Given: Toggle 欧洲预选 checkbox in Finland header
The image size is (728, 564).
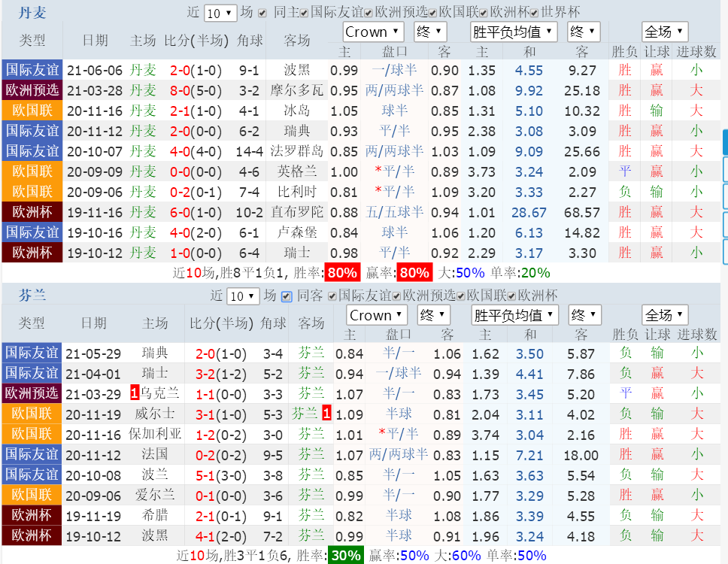Looking at the screenshot, I should pyautogui.click(x=396, y=296).
